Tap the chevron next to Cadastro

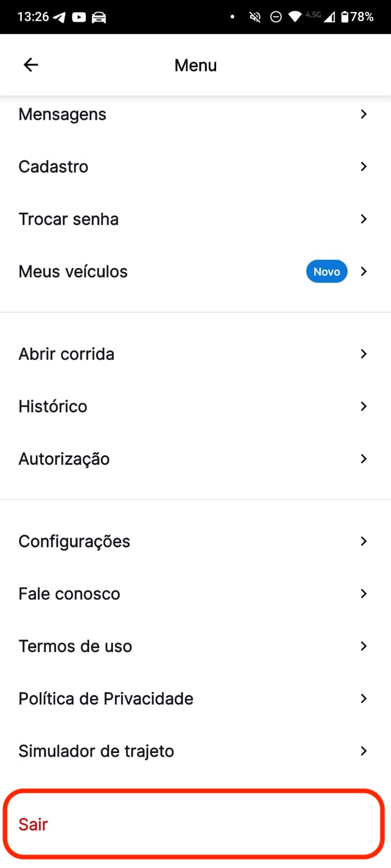pyautogui.click(x=364, y=167)
